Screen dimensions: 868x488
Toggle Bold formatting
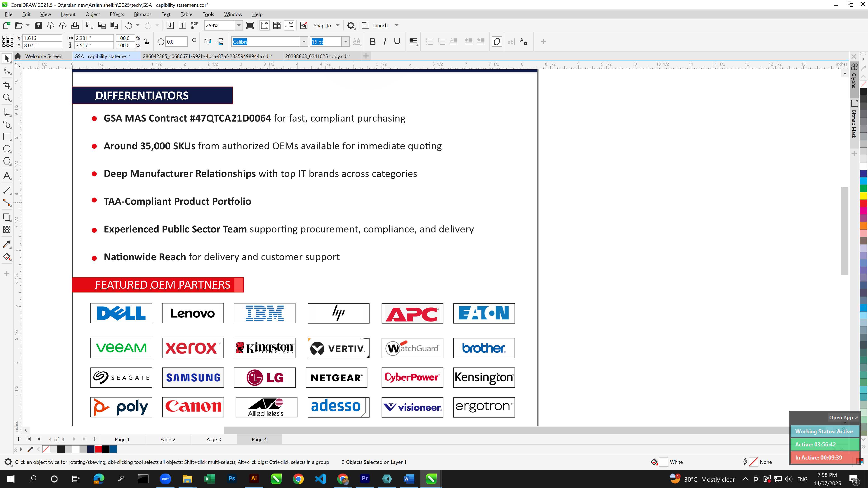point(372,42)
